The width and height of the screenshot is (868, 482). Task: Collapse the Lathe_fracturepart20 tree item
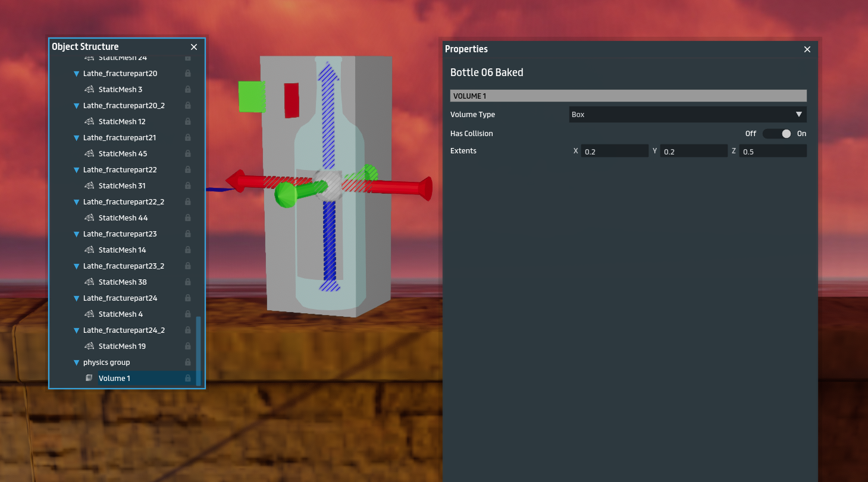tap(76, 73)
